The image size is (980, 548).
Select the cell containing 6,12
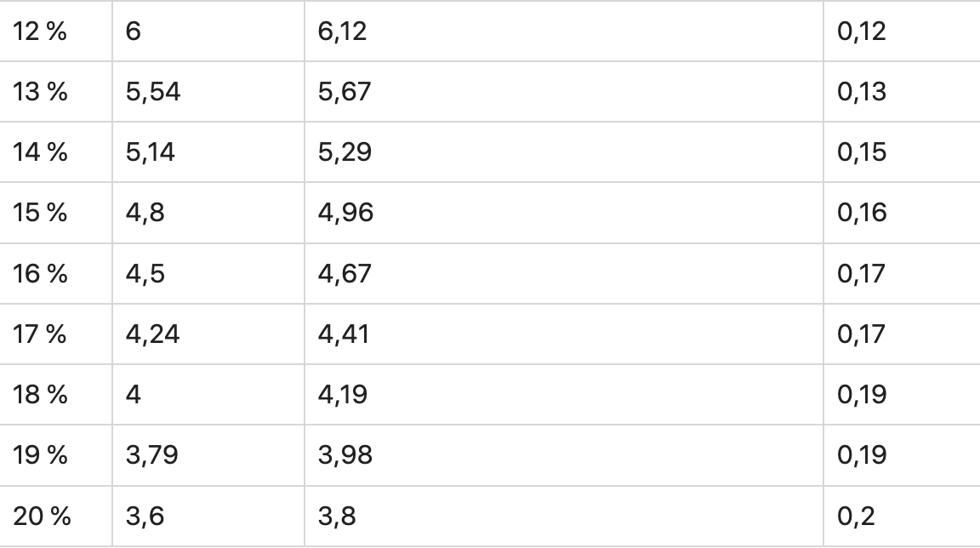(x=342, y=31)
